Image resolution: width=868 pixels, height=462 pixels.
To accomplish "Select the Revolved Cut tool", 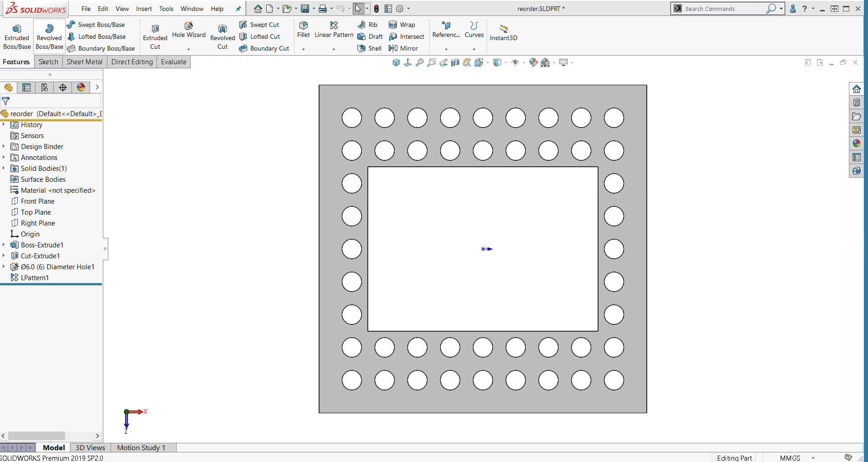I will pyautogui.click(x=223, y=37).
